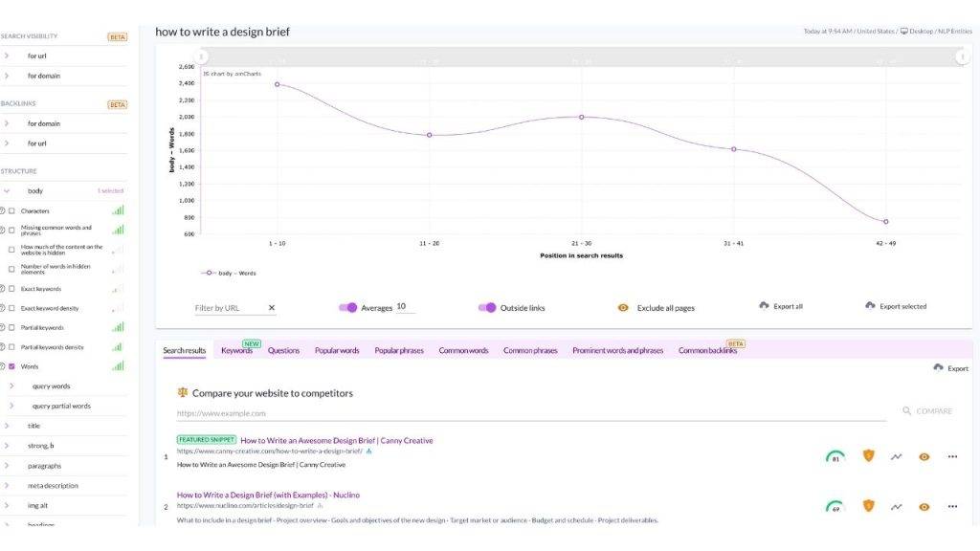The width and height of the screenshot is (980, 551).
Task: Open the Popular words tab
Action: (x=337, y=350)
